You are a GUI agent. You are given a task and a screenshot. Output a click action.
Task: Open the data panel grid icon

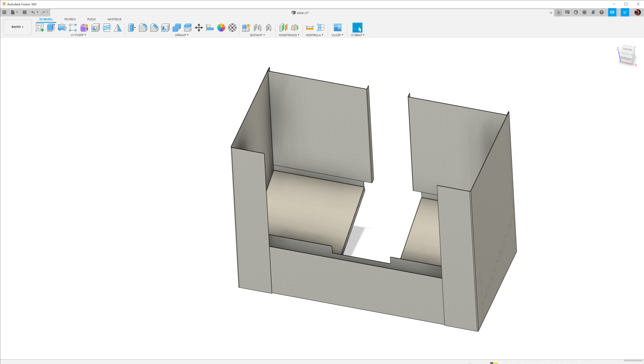(x=4, y=12)
